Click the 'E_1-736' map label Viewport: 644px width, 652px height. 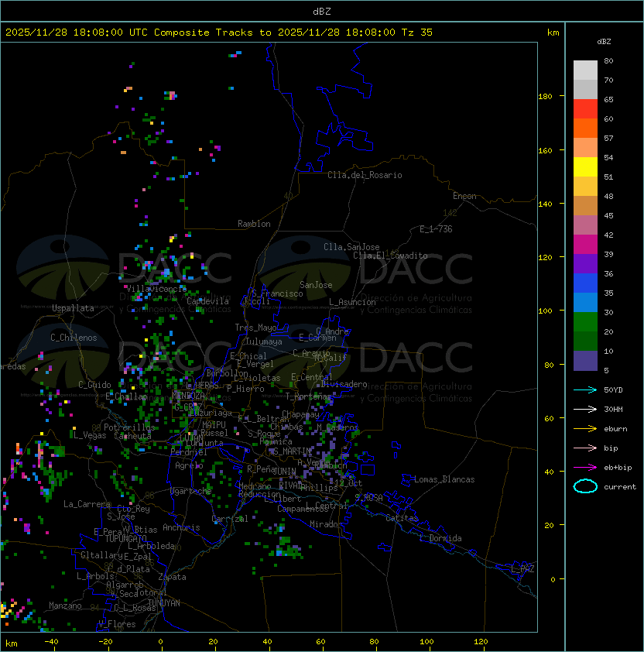tap(436, 229)
